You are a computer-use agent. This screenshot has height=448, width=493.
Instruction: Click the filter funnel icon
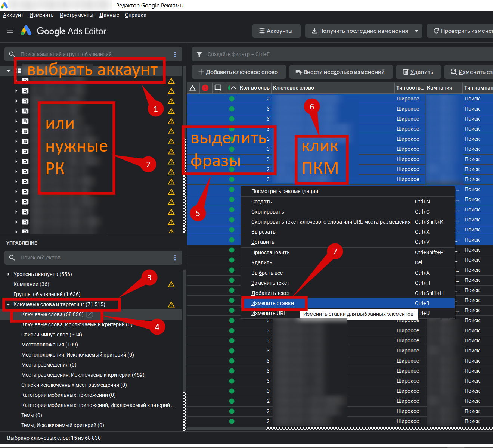[x=199, y=54]
